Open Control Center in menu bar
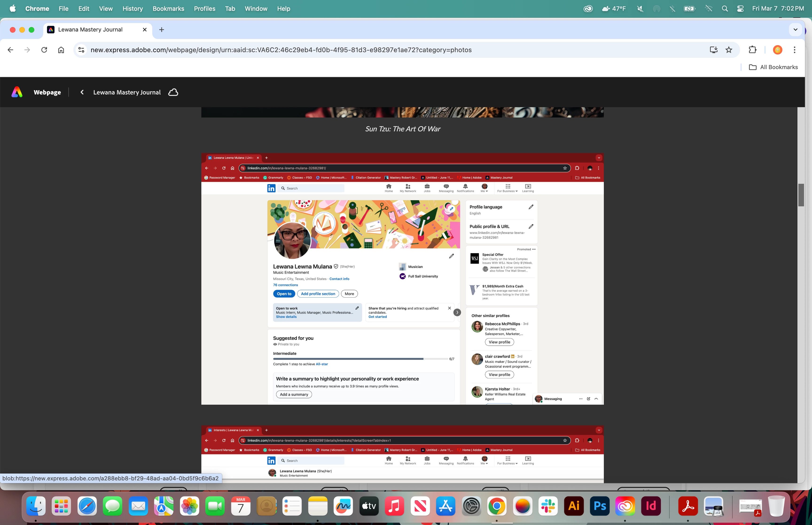 click(x=740, y=8)
